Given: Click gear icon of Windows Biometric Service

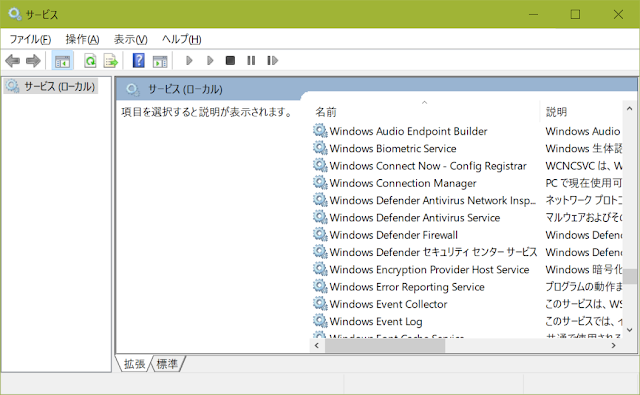Looking at the screenshot, I should (x=320, y=148).
